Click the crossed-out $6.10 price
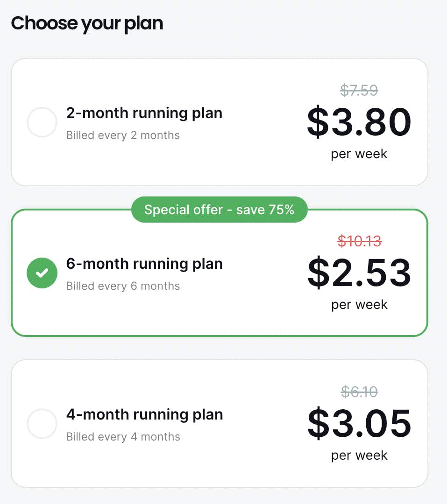447x504 pixels. tap(359, 392)
